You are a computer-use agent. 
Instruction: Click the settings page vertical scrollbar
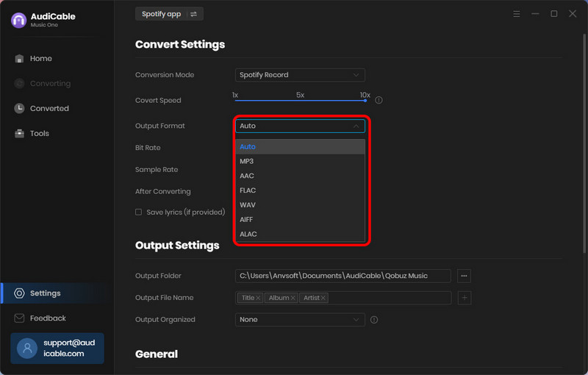(584, 143)
